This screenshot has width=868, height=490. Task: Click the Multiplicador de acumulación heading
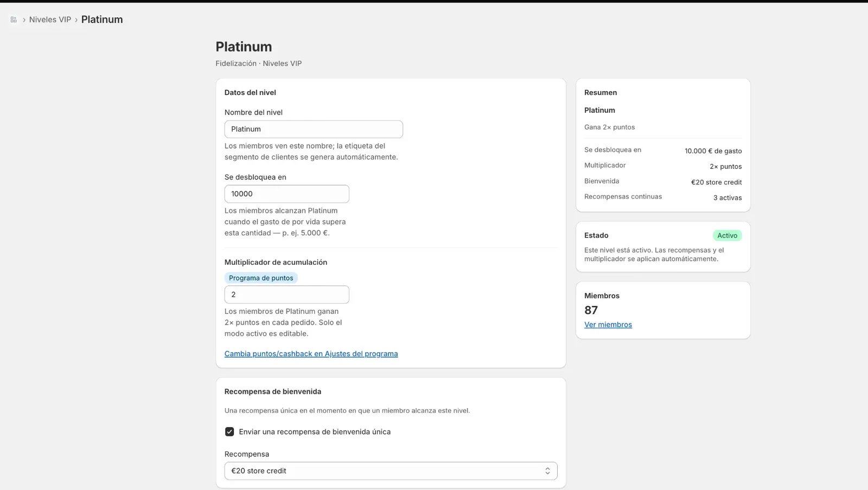coord(276,263)
